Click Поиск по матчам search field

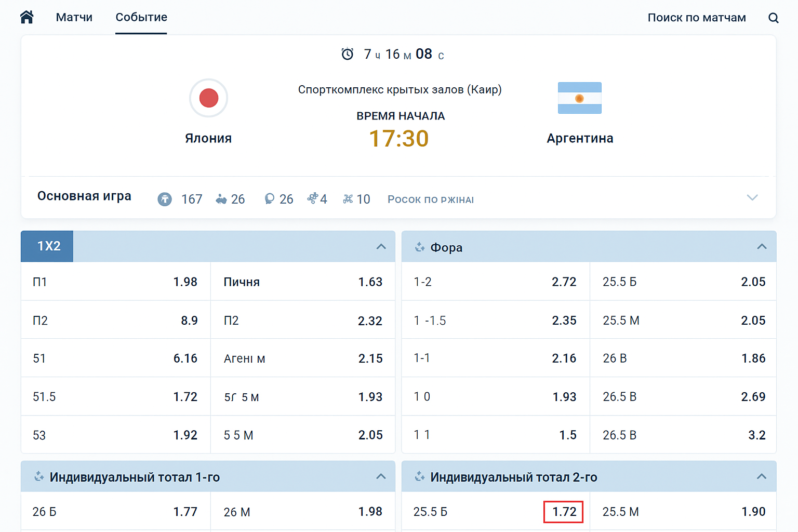[696, 18]
